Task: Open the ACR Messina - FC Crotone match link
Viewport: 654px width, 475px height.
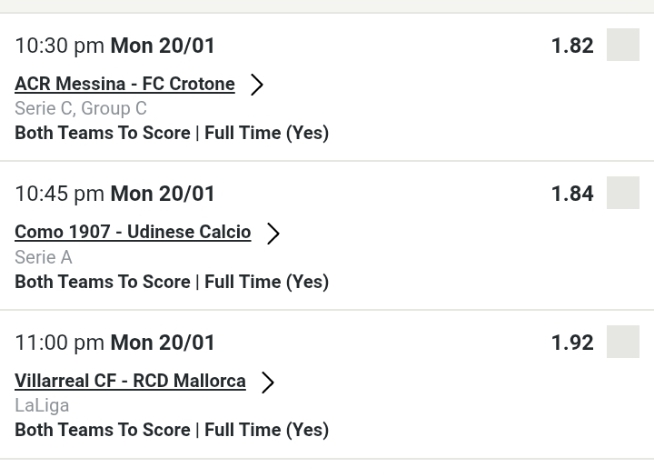Action: pos(125,84)
